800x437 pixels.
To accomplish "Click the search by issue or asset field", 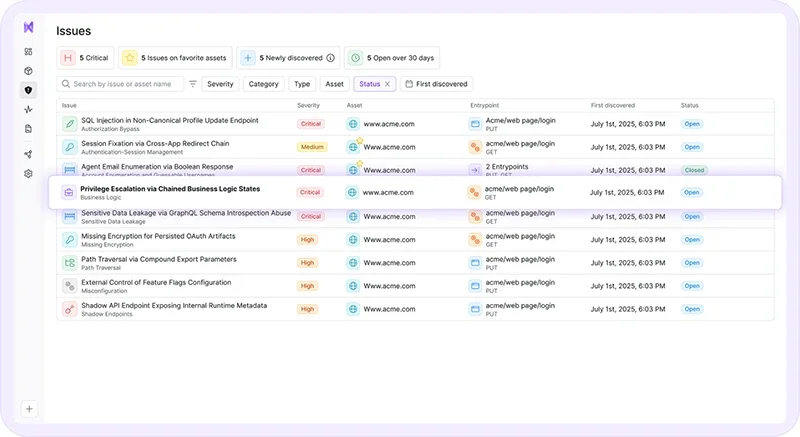I will [x=125, y=84].
